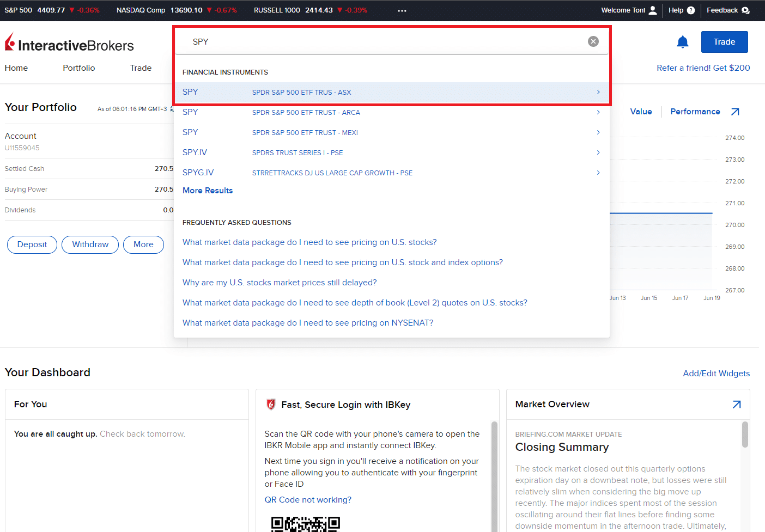Click account number U11559045

22,148
